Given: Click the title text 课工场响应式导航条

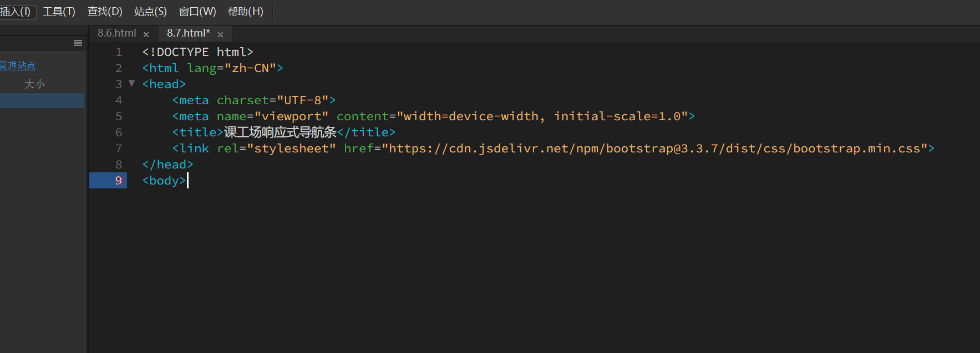Looking at the screenshot, I should tap(280, 132).
